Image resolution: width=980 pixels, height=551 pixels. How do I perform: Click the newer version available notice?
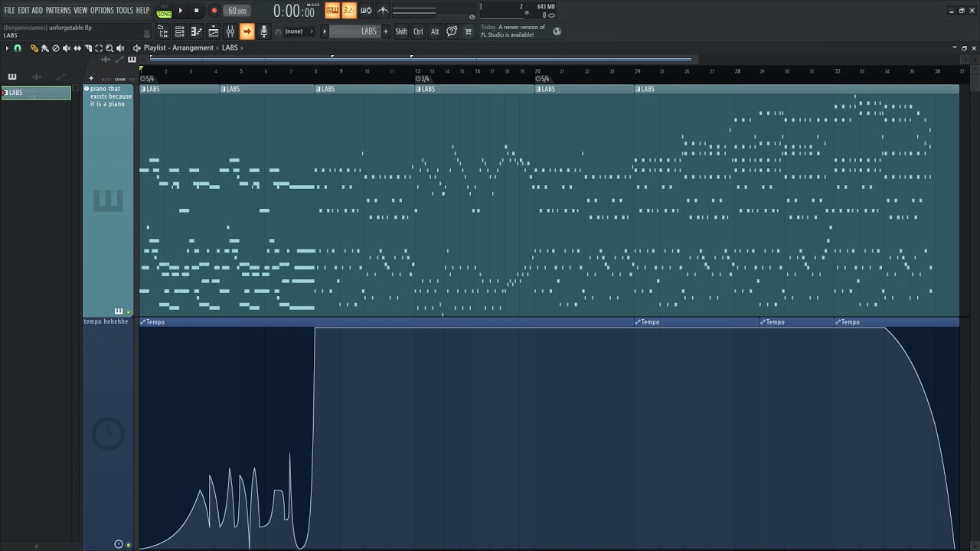point(513,31)
